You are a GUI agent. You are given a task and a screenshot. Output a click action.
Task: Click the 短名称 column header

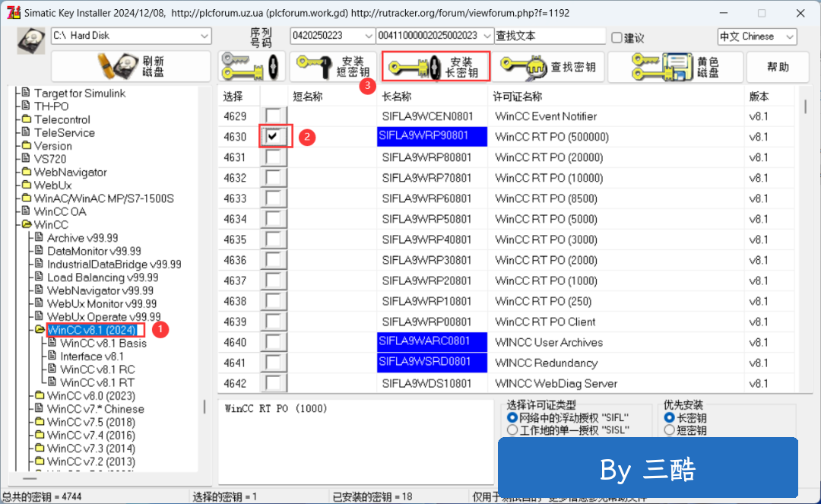pos(308,97)
